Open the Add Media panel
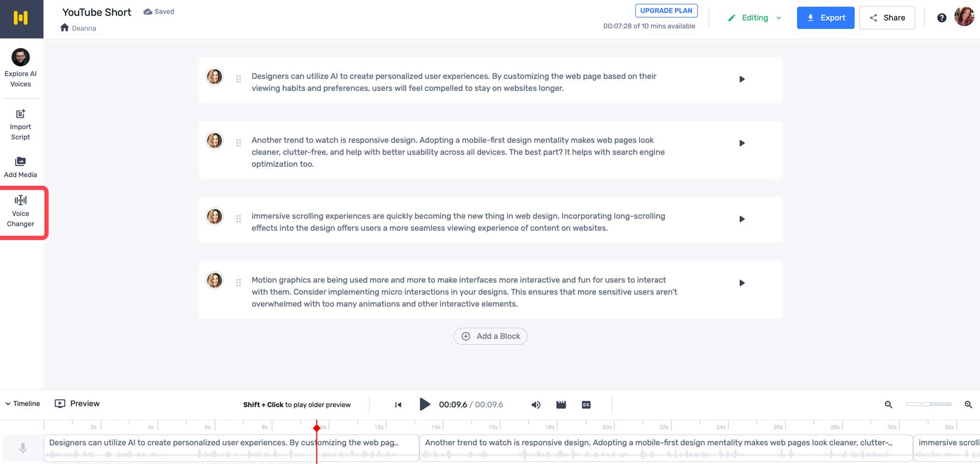The width and height of the screenshot is (980, 464). (21, 167)
